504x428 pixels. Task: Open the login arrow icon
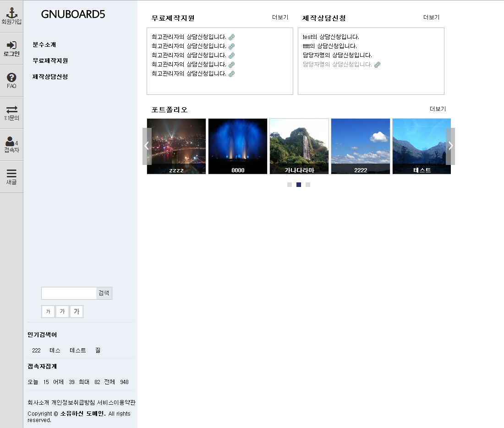point(11,45)
